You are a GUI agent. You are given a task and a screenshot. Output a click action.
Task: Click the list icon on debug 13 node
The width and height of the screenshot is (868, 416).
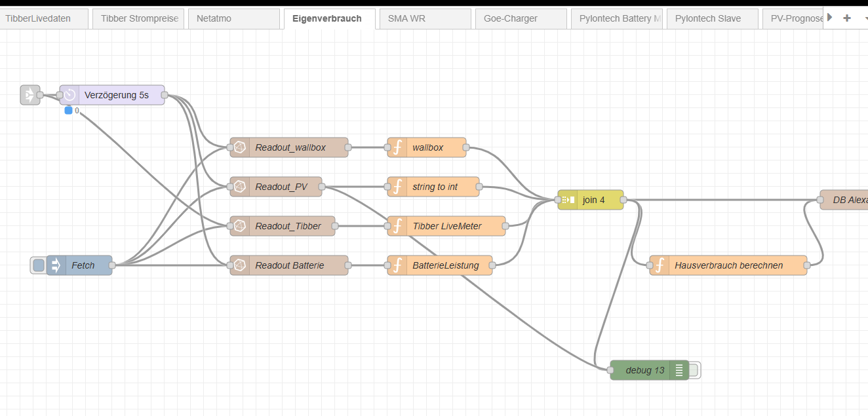tap(679, 370)
